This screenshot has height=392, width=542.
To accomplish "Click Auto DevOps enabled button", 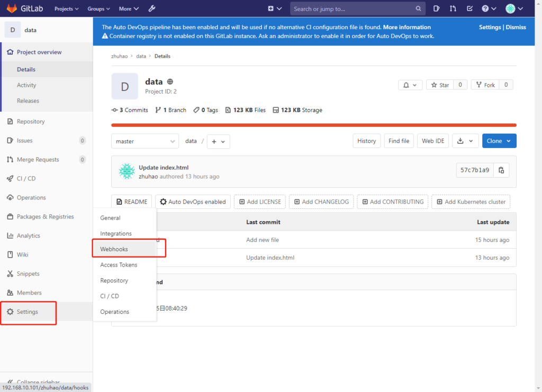I will [x=193, y=202].
